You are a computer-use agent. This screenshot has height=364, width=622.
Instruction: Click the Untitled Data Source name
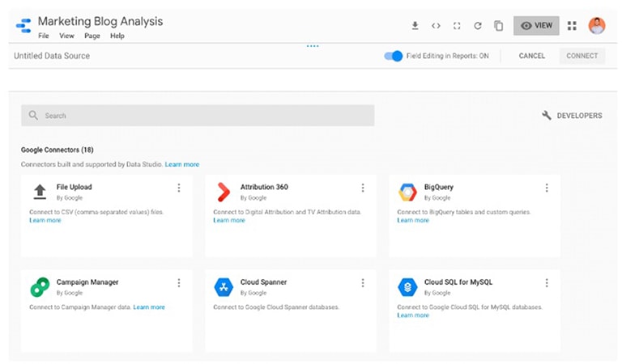(52, 56)
